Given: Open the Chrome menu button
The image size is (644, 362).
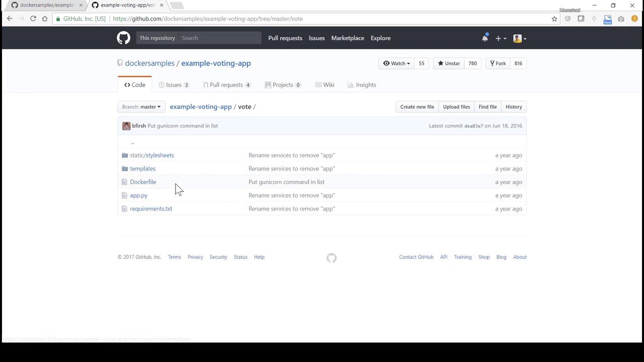Looking at the screenshot, I should (x=634, y=19).
